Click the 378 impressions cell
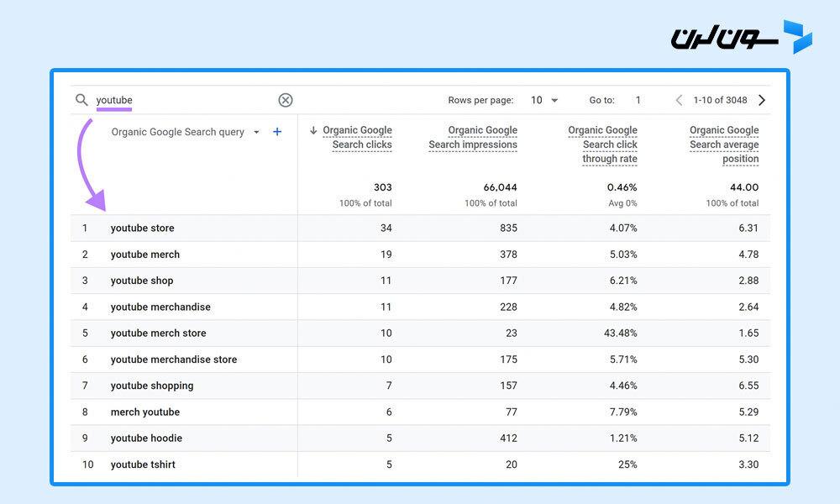The image size is (840, 504). (508, 255)
